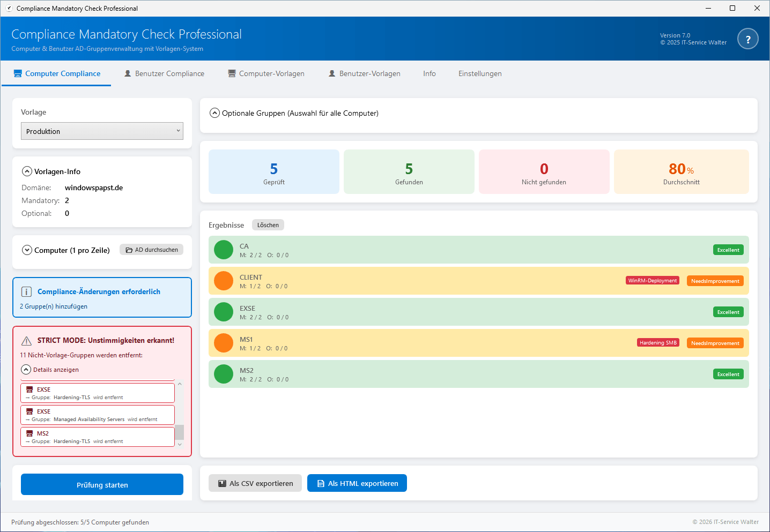Export the results via Als HTML exportieren

coord(357,483)
